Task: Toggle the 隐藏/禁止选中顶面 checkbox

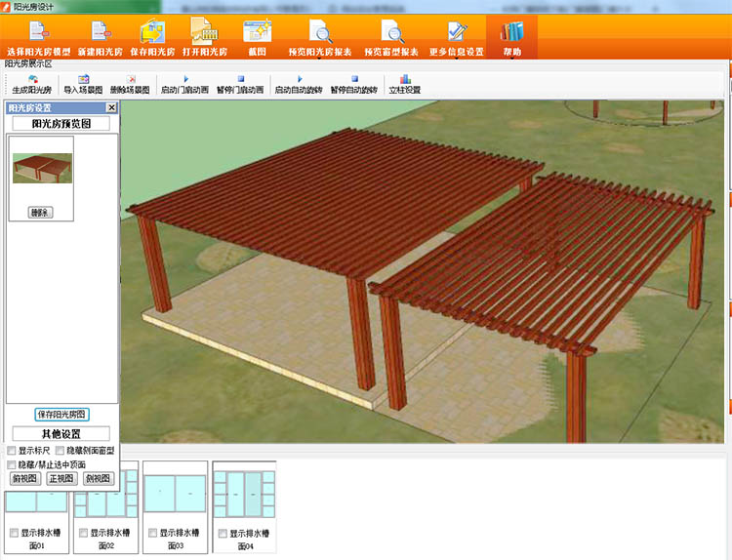Action: (x=12, y=464)
